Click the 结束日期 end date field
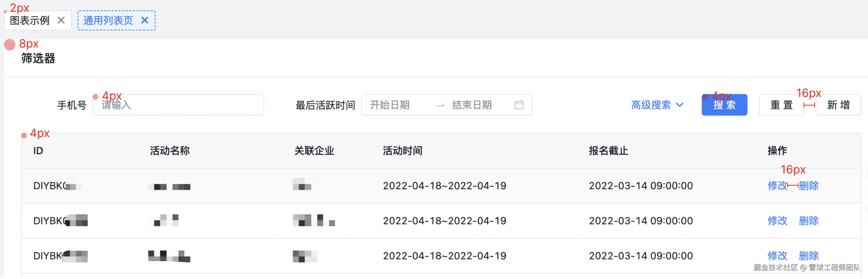868x279 pixels. point(472,105)
